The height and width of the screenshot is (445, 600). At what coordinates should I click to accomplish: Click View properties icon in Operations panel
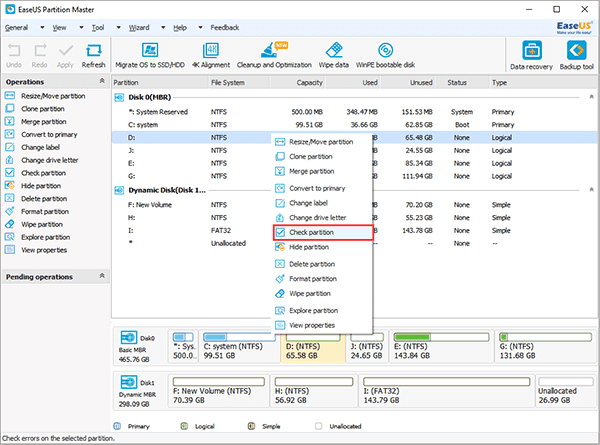10,250
